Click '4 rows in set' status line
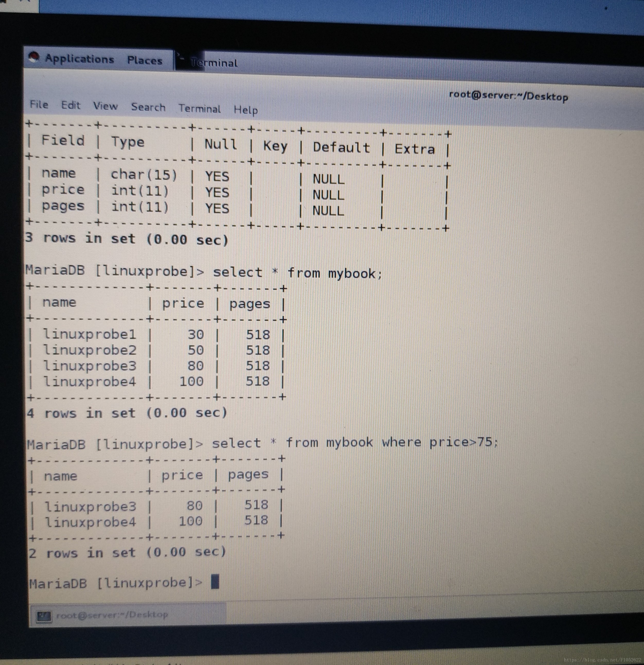This screenshot has width=644, height=665. 127,413
